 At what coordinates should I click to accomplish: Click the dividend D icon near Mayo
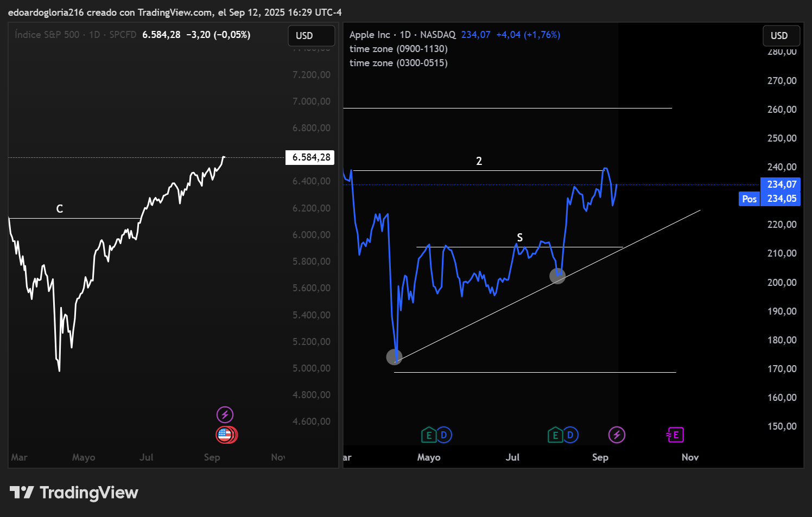(x=444, y=435)
